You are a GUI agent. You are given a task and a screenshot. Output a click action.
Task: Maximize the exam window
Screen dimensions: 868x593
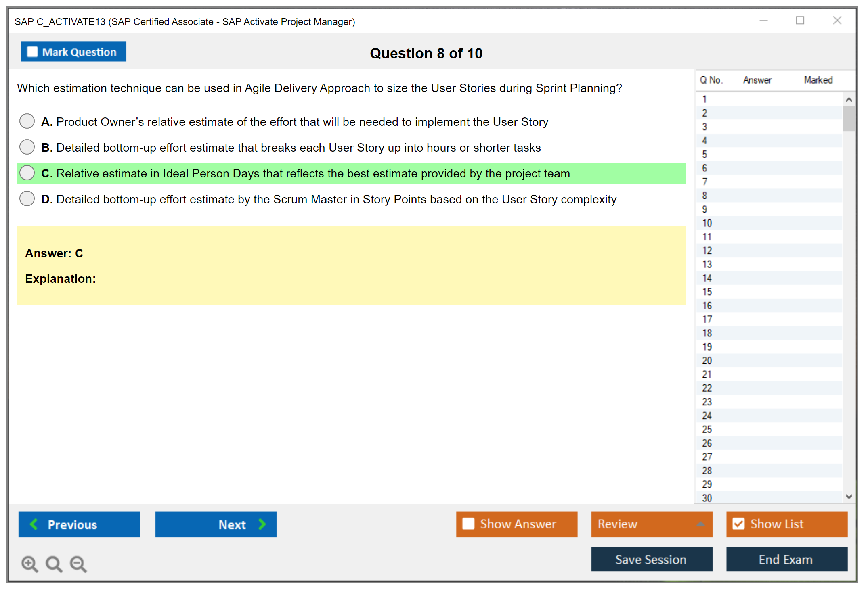800,21
